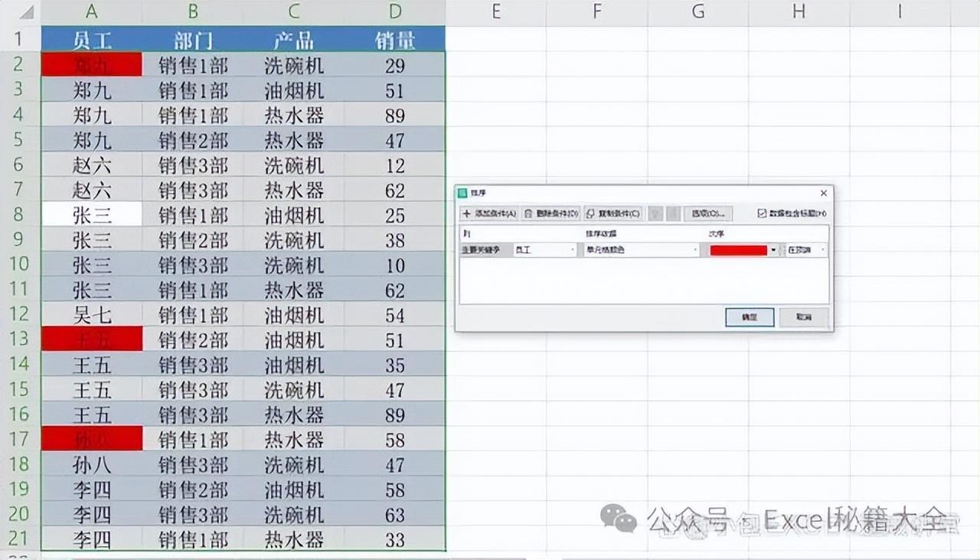
Task: Cancel the sort dialog with 取消
Action: [x=804, y=317]
